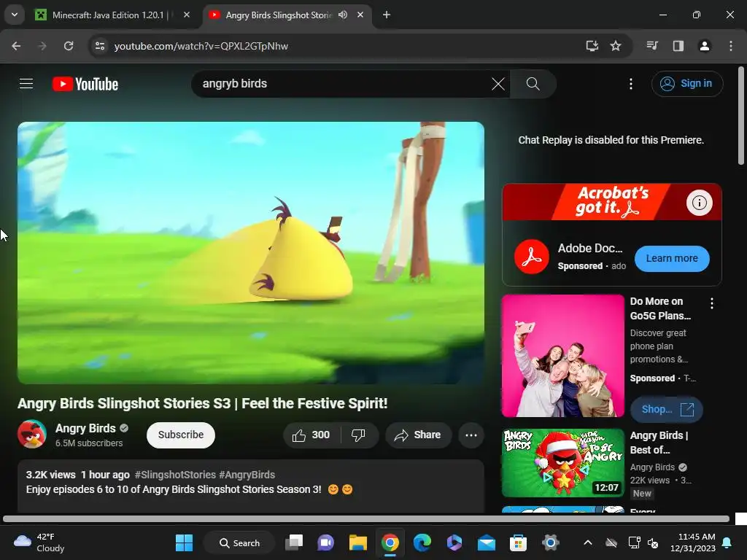Open taskbar clock showing 11:45 AM
This screenshot has height=560, width=747.
coord(693,542)
